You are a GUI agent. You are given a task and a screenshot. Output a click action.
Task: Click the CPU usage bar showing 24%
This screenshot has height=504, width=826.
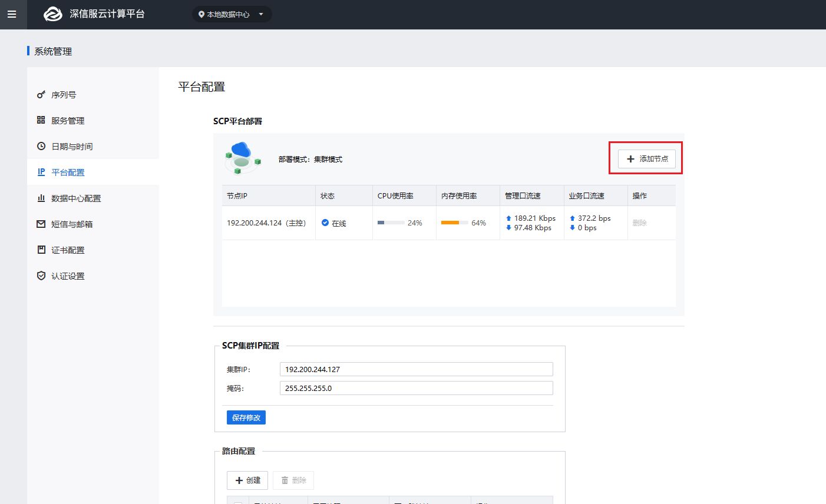tap(391, 223)
